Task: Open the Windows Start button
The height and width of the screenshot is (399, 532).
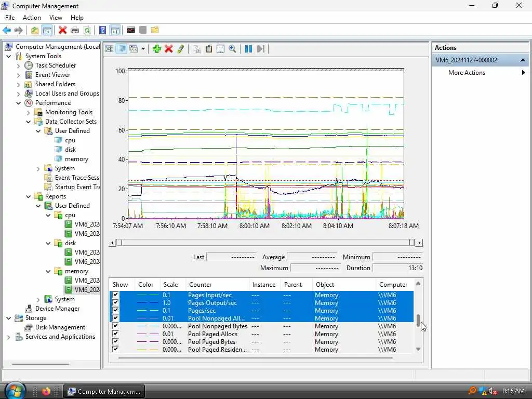Action: coord(14,391)
